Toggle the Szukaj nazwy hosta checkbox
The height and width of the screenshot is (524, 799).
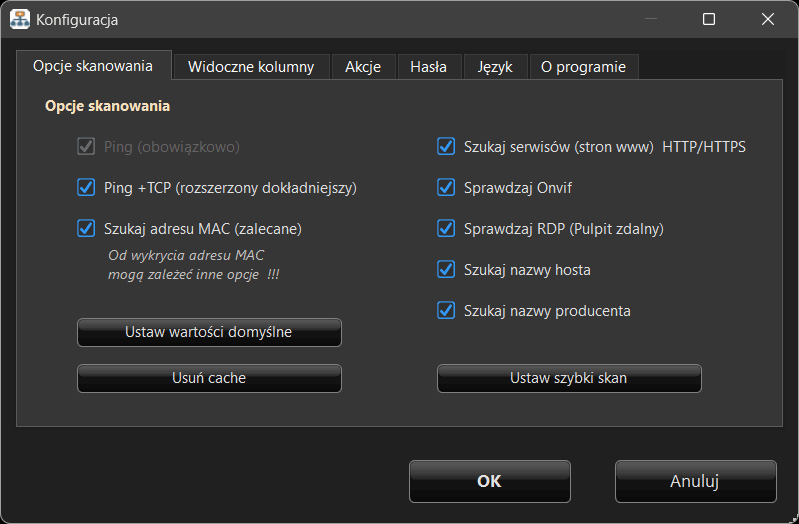[x=446, y=269]
